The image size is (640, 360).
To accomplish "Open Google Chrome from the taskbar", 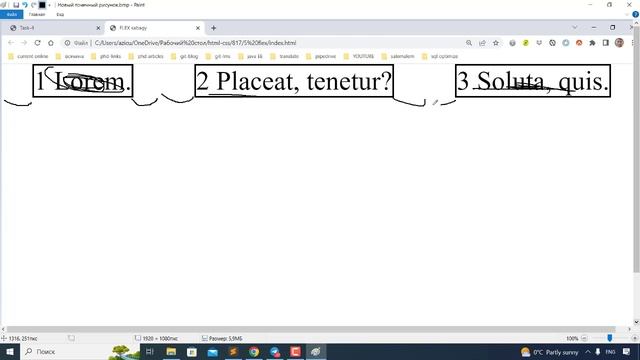I will click(x=254, y=351).
